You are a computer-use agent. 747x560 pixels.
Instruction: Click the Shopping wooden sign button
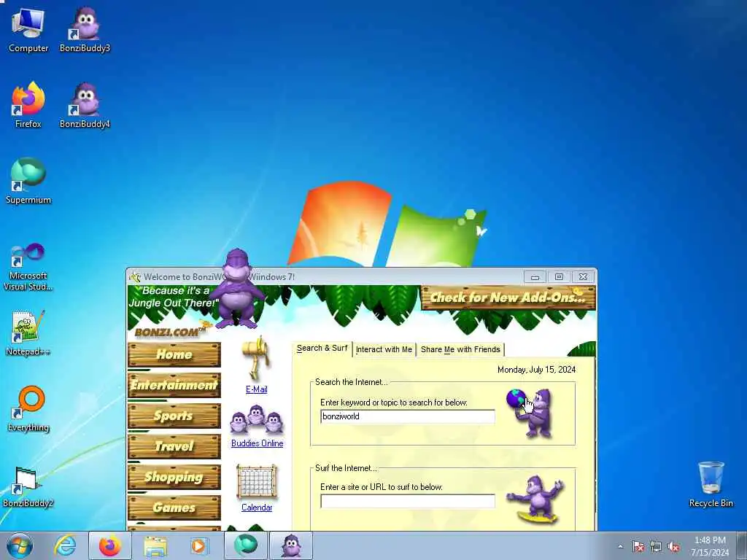click(174, 477)
